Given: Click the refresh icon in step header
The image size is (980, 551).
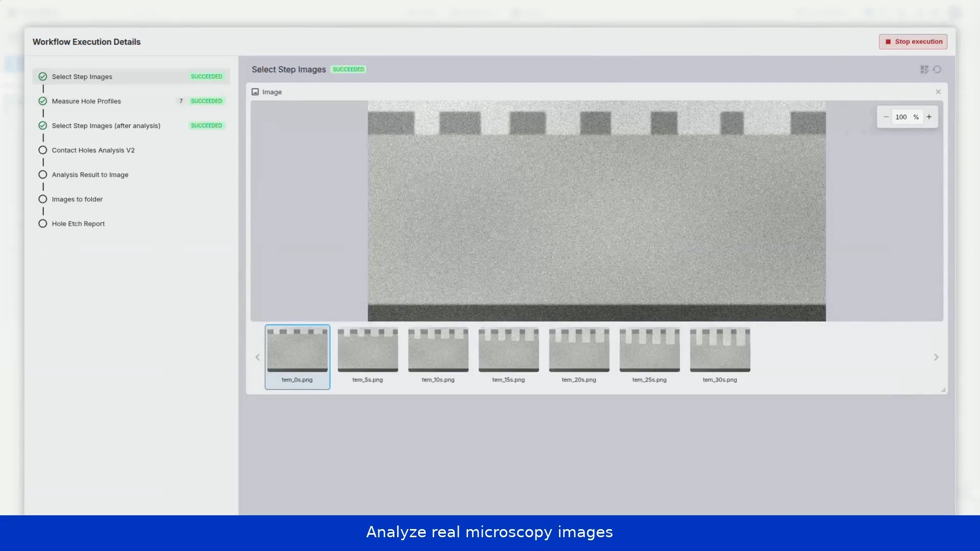Looking at the screenshot, I should 937,69.
